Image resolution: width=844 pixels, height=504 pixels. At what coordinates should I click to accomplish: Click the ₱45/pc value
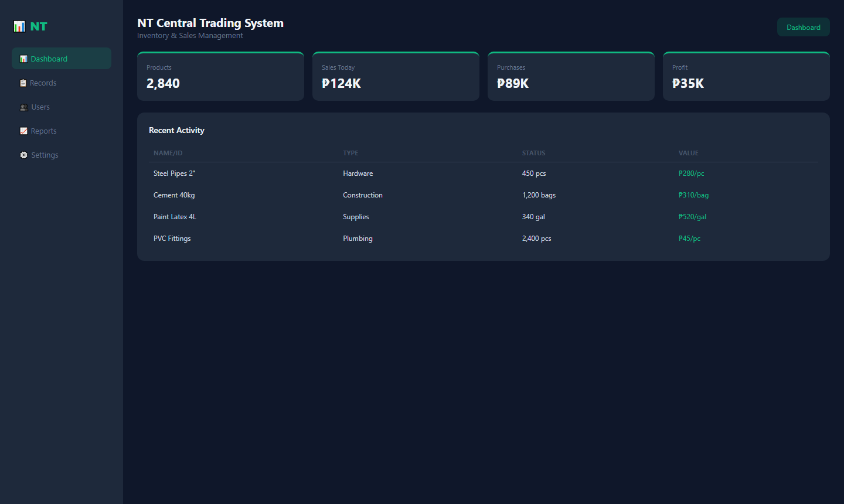690,239
